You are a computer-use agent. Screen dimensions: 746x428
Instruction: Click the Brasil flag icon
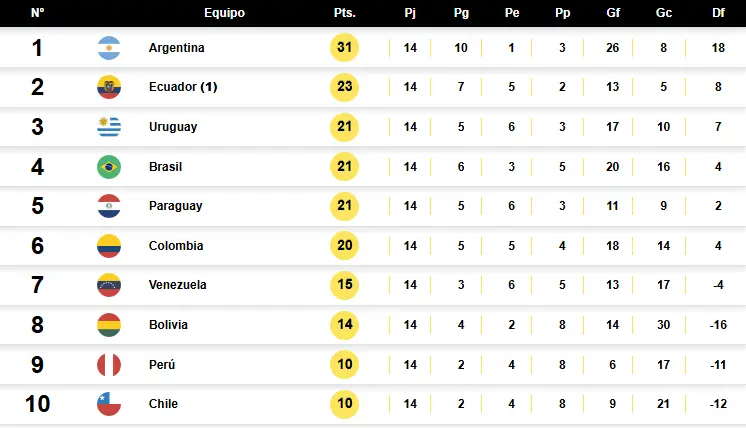point(109,167)
